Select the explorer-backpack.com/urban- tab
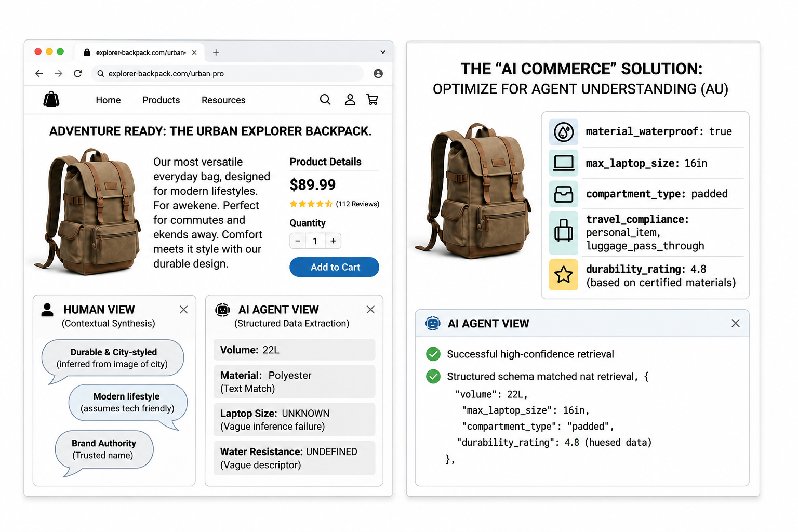The height and width of the screenshot is (532, 798). pos(140,52)
